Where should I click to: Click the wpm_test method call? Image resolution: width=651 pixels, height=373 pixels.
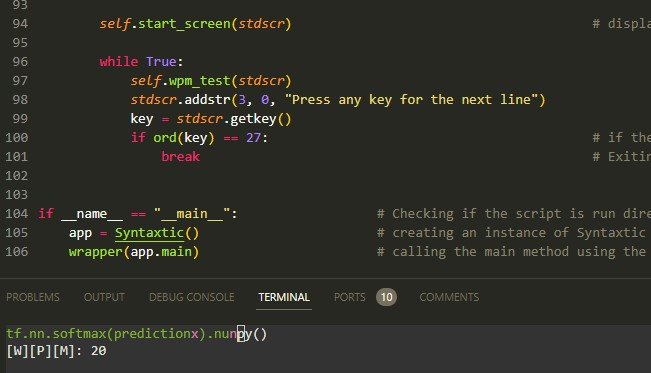[199, 81]
